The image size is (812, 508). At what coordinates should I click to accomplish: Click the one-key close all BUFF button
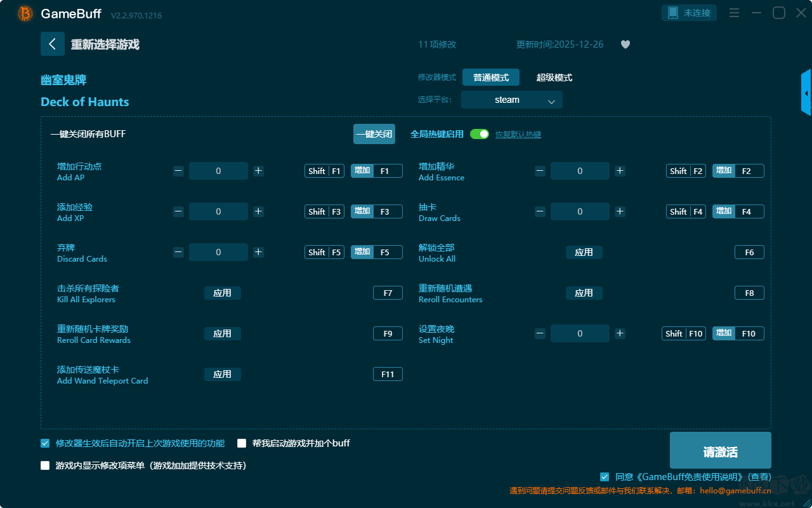pos(374,134)
